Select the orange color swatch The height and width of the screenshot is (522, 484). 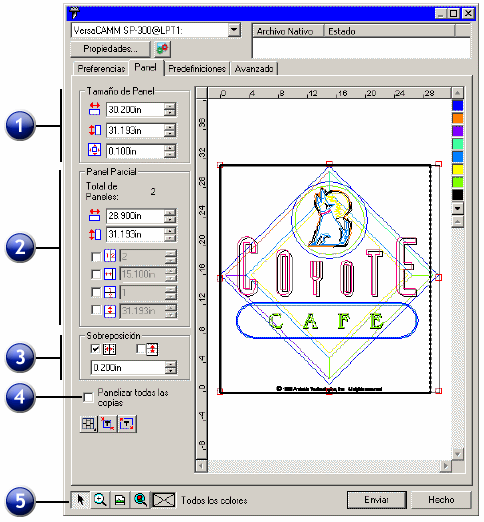tap(457, 118)
